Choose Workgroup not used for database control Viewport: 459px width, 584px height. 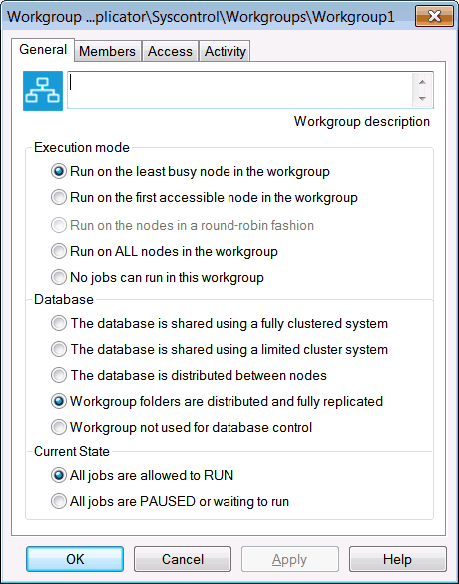(181, 428)
